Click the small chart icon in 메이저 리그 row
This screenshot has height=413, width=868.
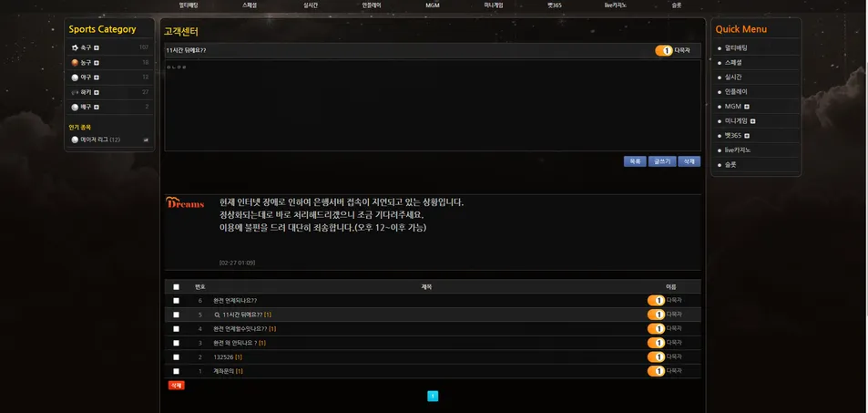146,140
